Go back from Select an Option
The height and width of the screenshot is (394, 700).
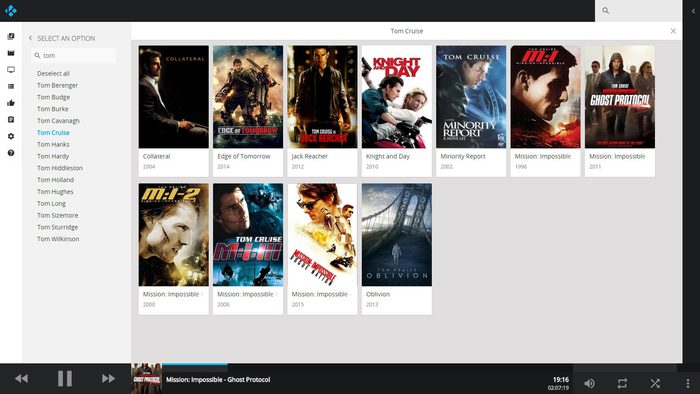click(30, 38)
